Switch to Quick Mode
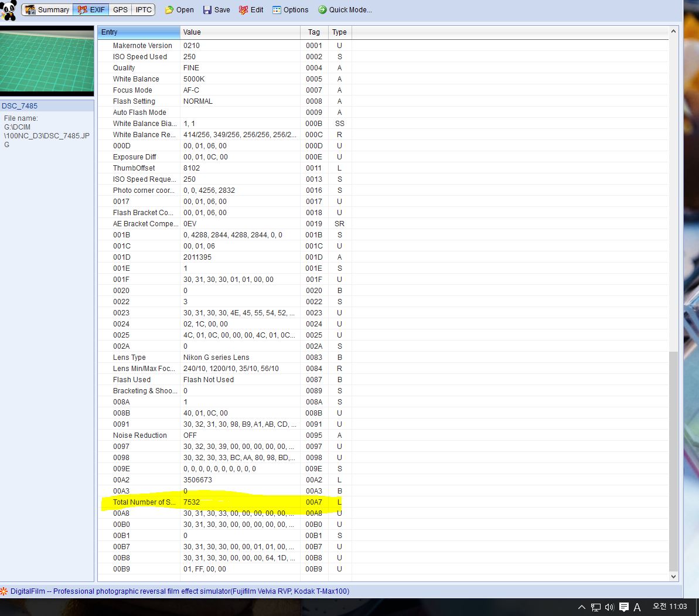 pyautogui.click(x=345, y=10)
